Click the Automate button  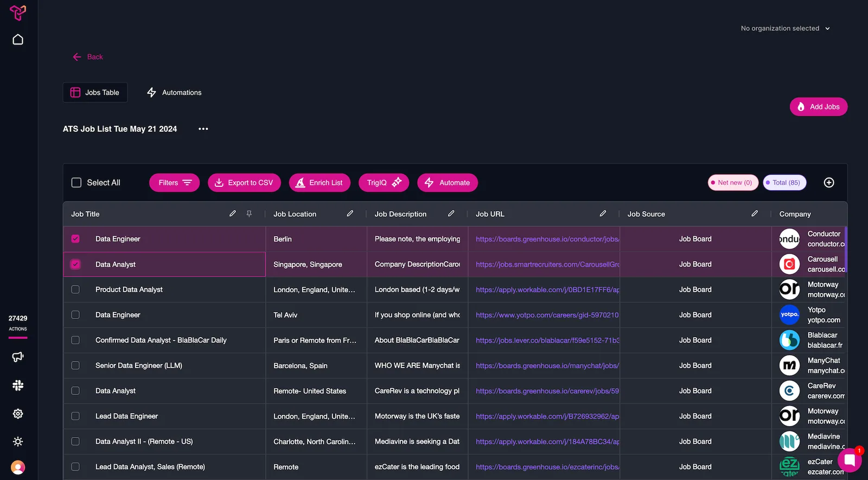448,183
